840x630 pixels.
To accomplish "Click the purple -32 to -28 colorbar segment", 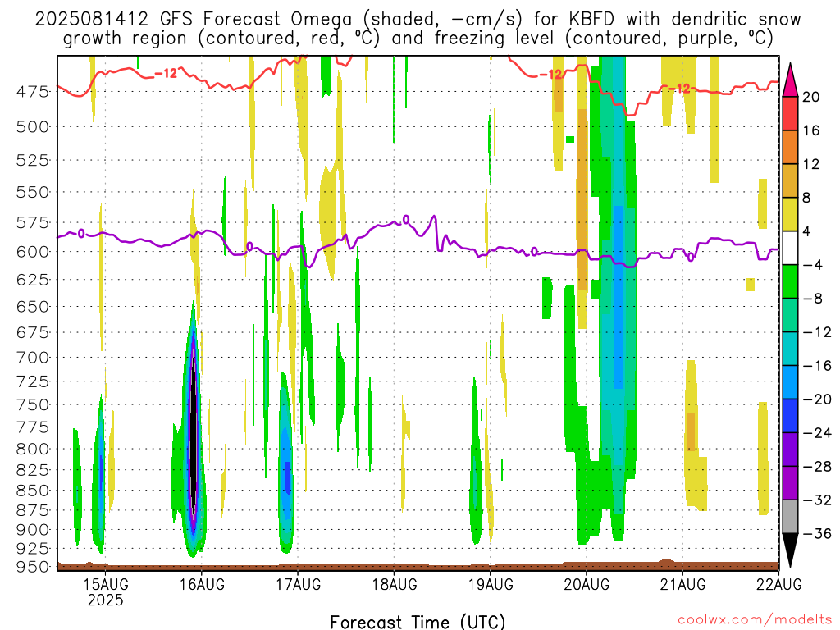I will [x=790, y=483].
